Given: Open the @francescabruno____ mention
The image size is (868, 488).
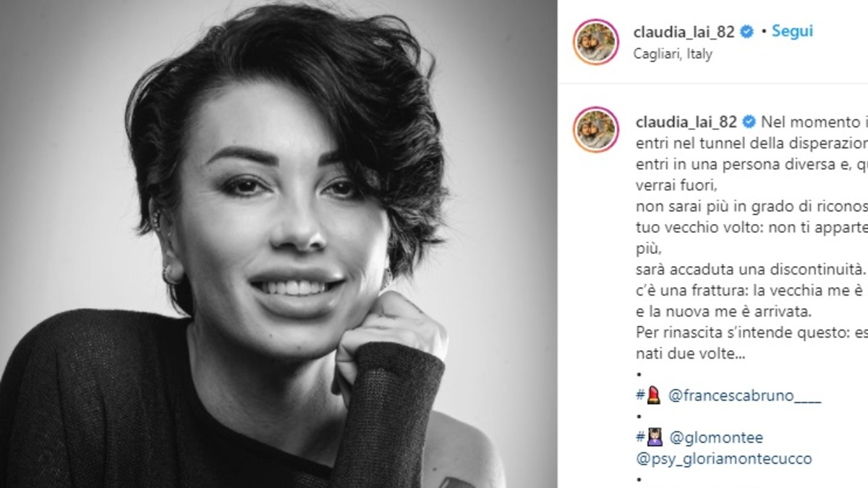Looking at the screenshot, I should (x=742, y=397).
